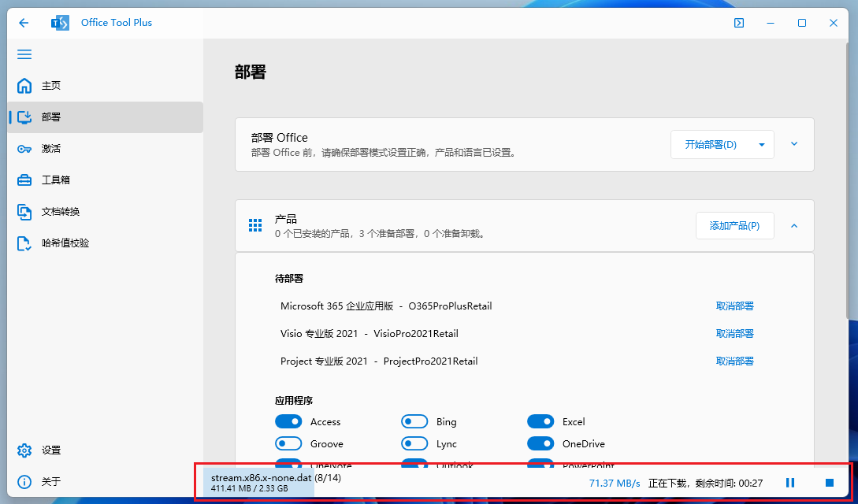Select 部署 in the sidebar

click(x=105, y=117)
